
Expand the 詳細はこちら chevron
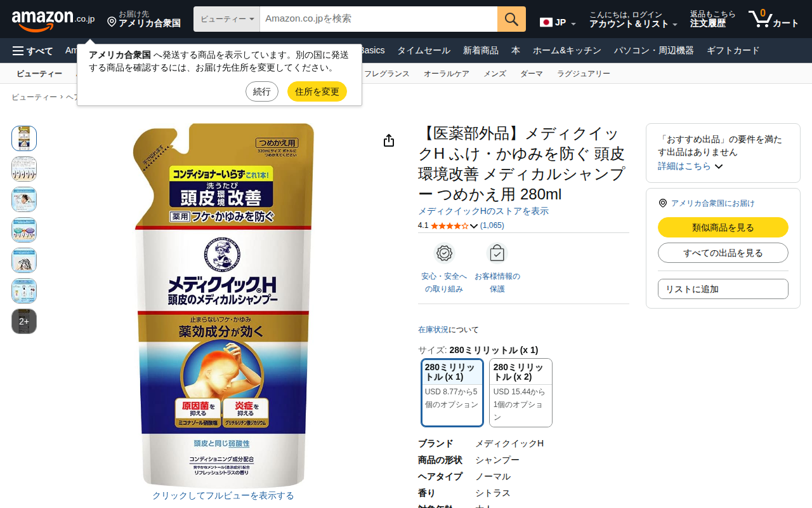(719, 166)
